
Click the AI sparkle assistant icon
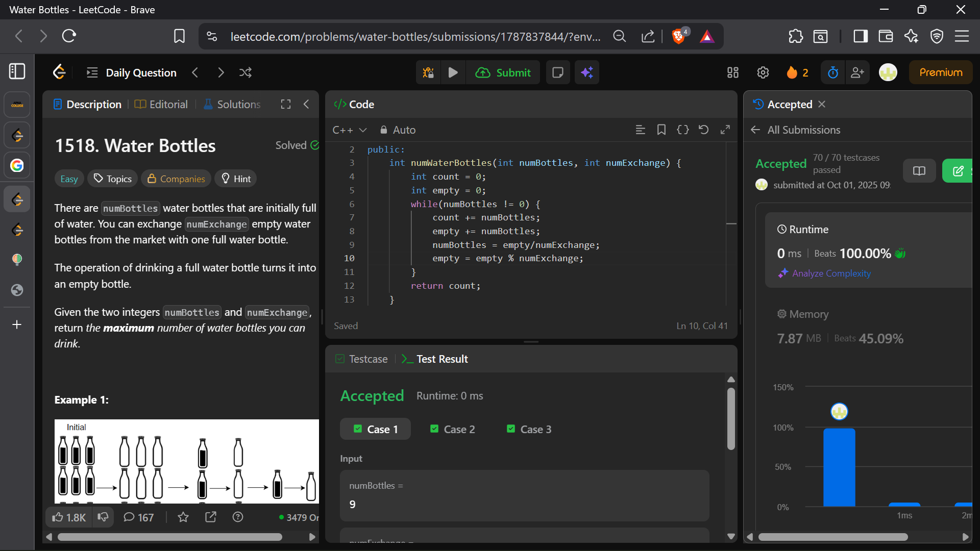point(587,72)
